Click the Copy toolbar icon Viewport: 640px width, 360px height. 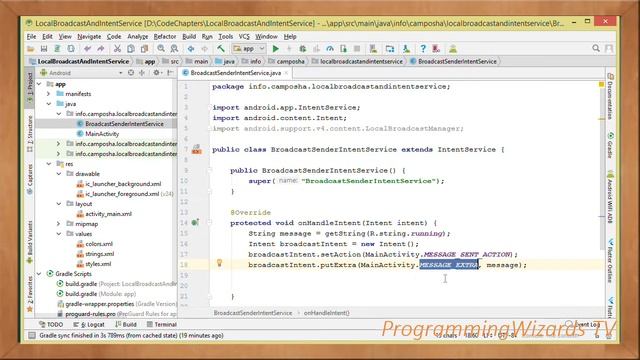pos(131,49)
